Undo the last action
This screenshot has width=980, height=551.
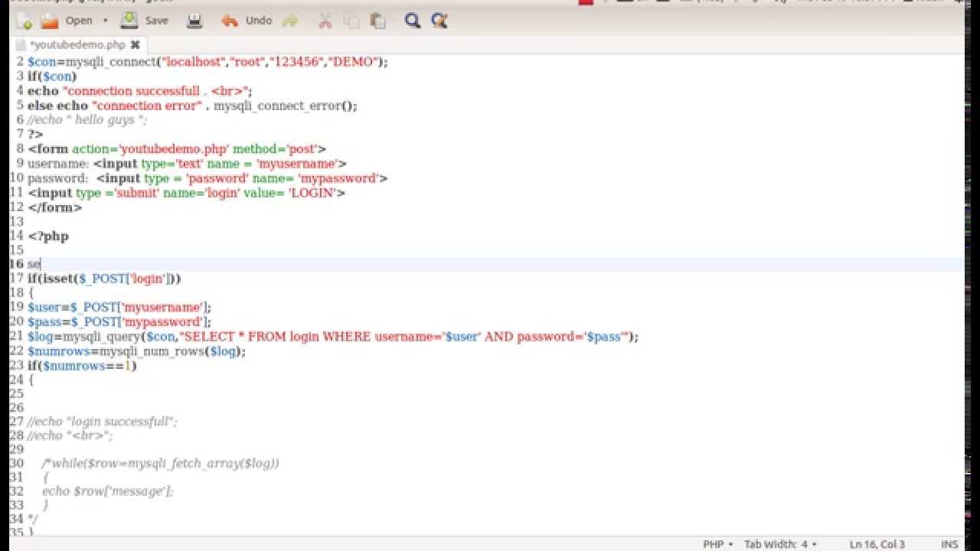point(247,21)
